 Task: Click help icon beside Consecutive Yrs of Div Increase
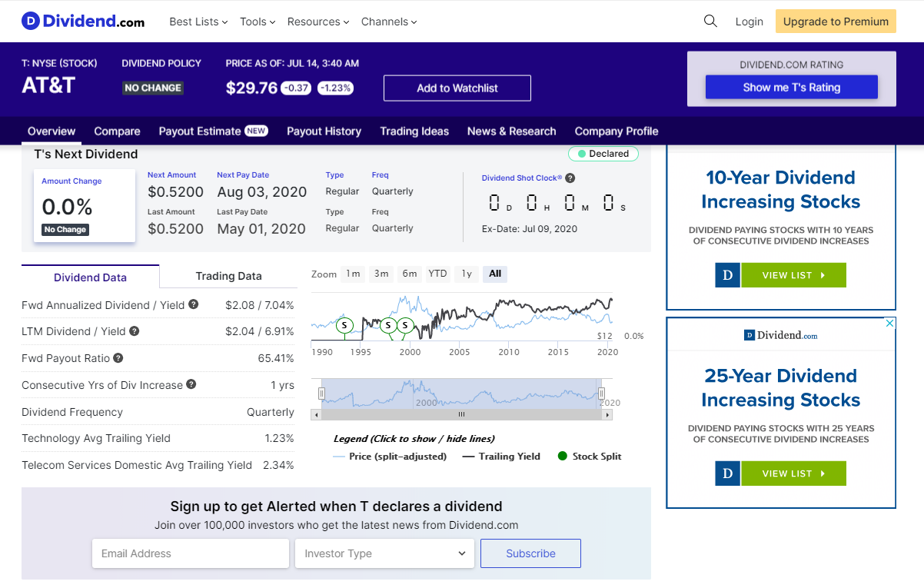(191, 384)
